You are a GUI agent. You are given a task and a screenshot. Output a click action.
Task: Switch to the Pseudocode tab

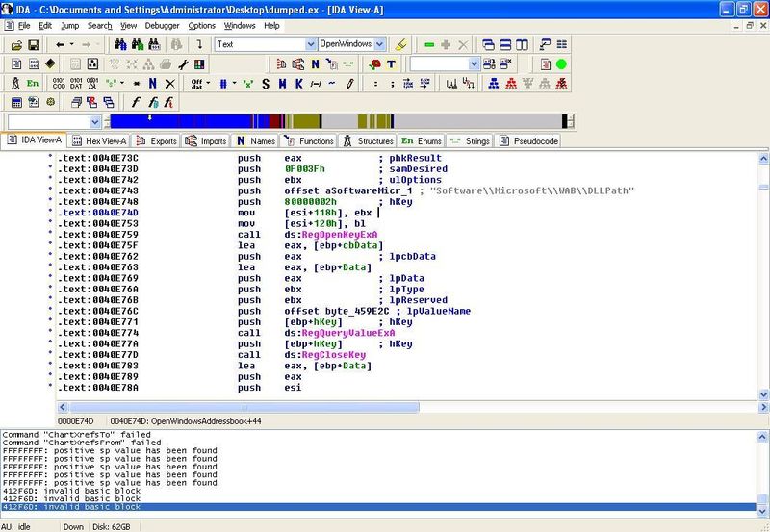coord(528,141)
